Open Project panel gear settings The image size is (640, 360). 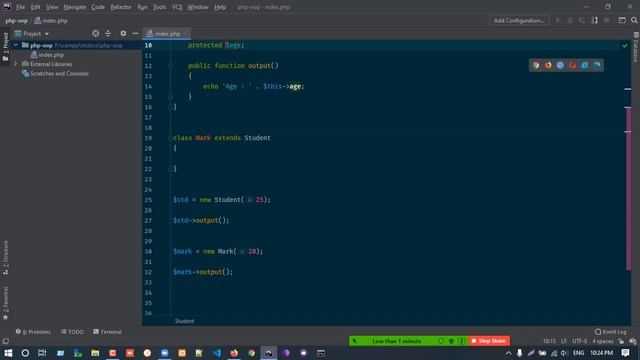click(x=123, y=33)
